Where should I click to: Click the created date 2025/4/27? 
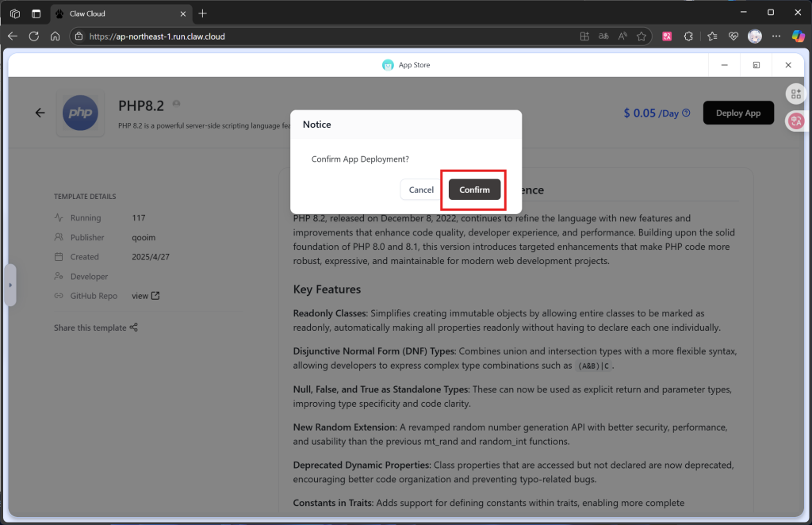coord(151,257)
